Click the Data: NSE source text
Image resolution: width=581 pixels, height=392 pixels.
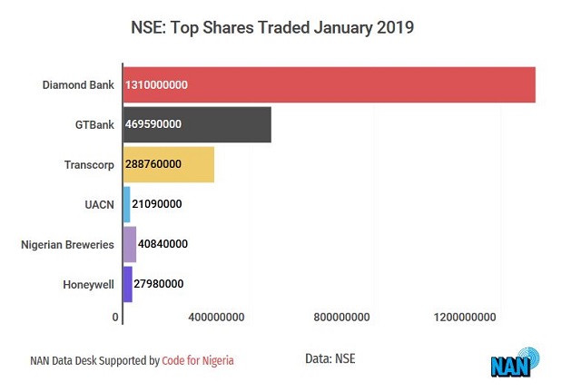click(x=330, y=359)
